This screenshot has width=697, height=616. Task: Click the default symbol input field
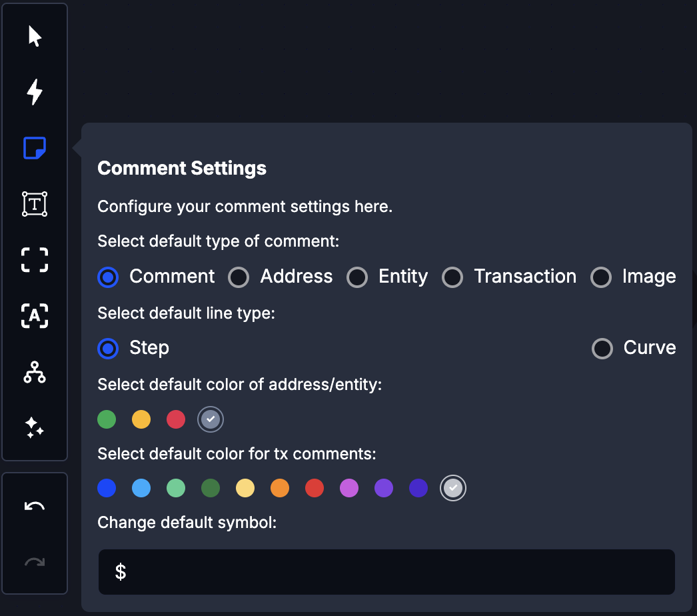click(x=386, y=571)
